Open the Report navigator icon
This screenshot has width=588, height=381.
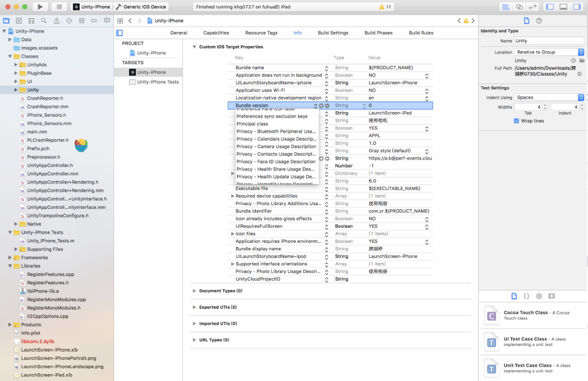107,20
